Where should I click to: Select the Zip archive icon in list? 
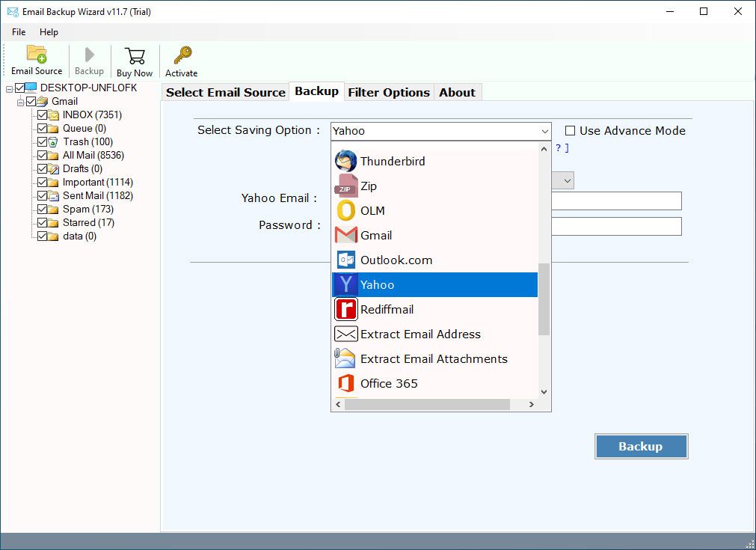click(345, 186)
